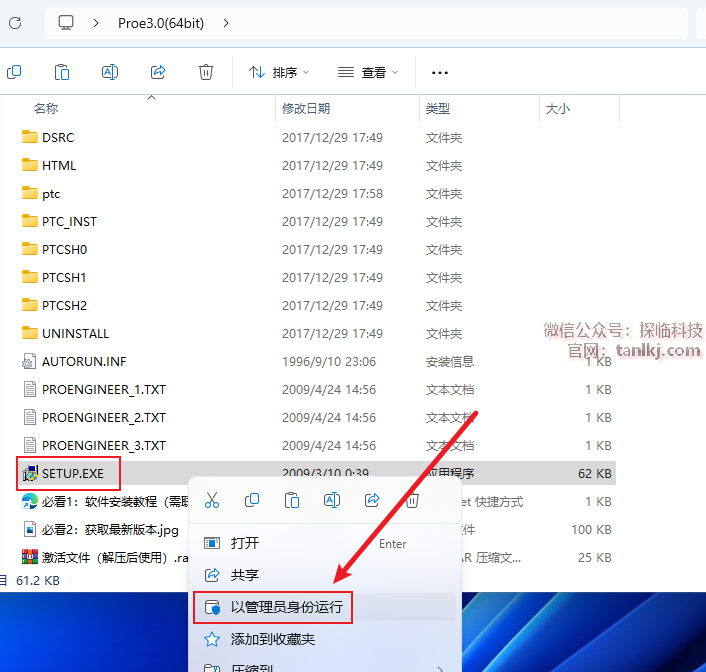Expand chevron after Proe3.0(64bit) breadcrumb

click(x=226, y=23)
